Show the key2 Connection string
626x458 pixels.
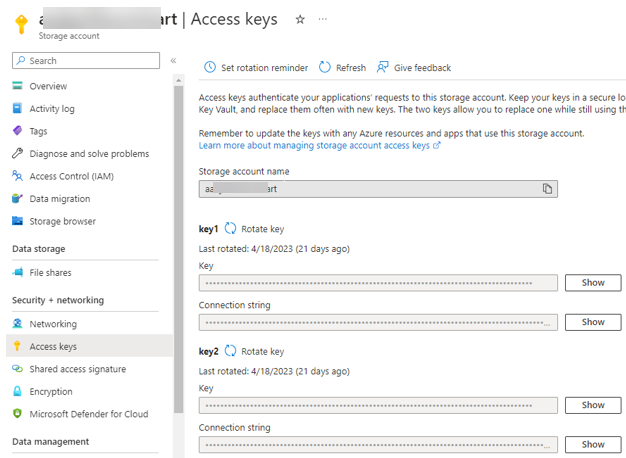tap(593, 444)
